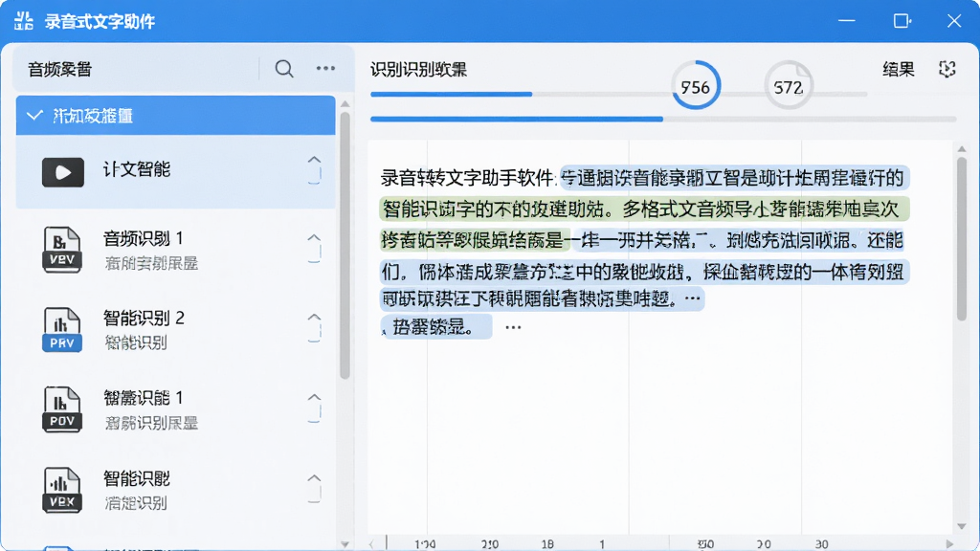Click the timeline mark labeled 18
The image size is (980, 551).
(x=547, y=544)
